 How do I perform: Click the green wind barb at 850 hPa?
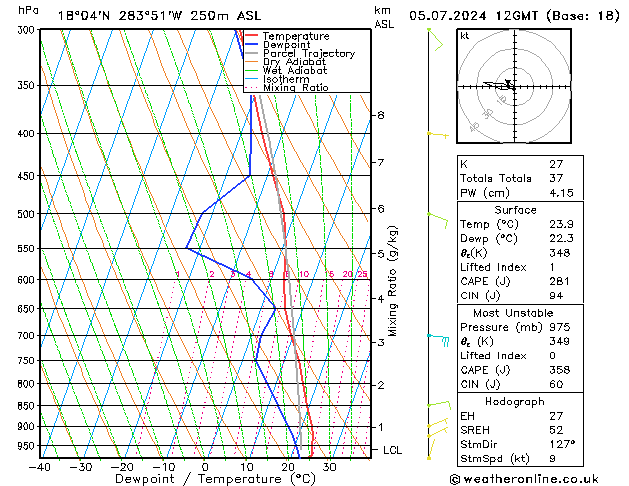tap(439, 405)
